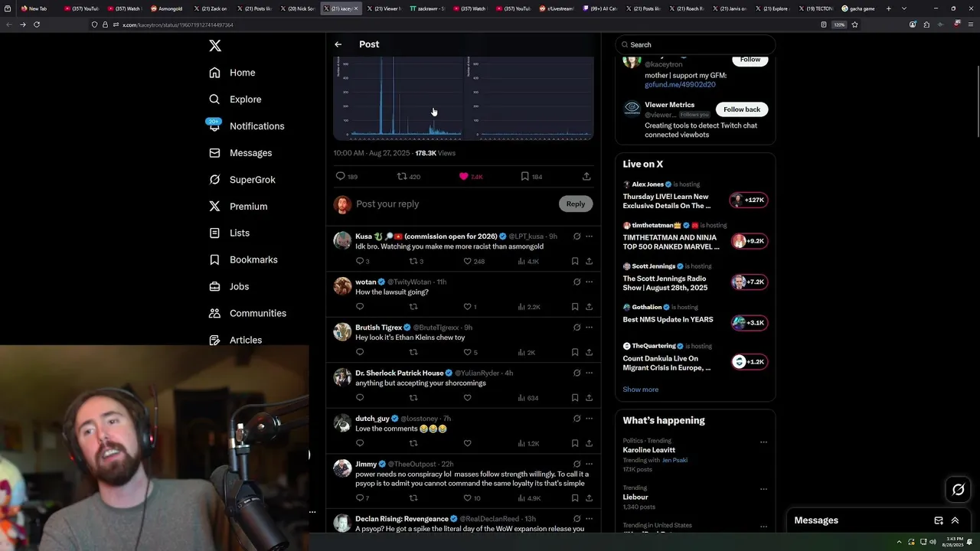Reply to wotan's lawsuit comment
The width and height of the screenshot is (980, 551).
point(360,307)
